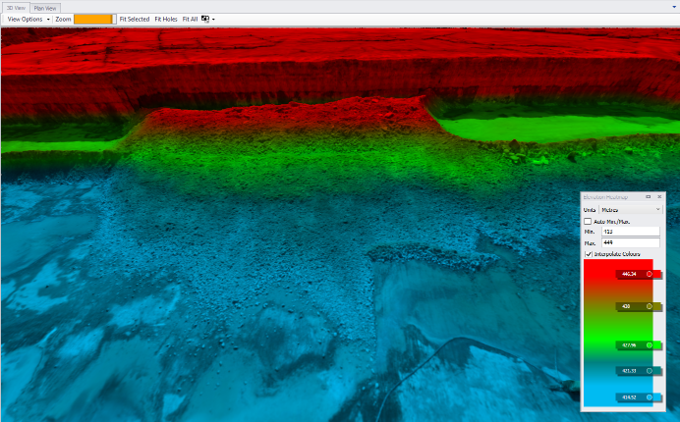Select the green 427.96 colour stop
Screen dimensions: 680x422
coord(639,345)
